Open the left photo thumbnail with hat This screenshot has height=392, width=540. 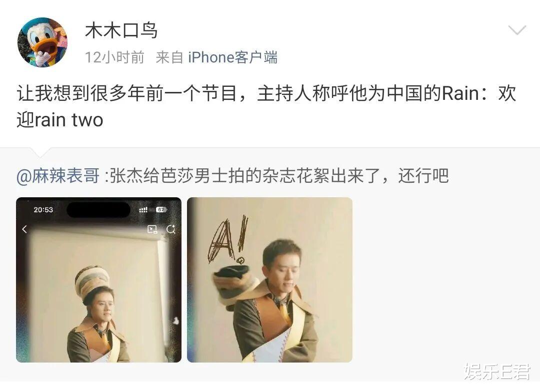(x=99, y=280)
